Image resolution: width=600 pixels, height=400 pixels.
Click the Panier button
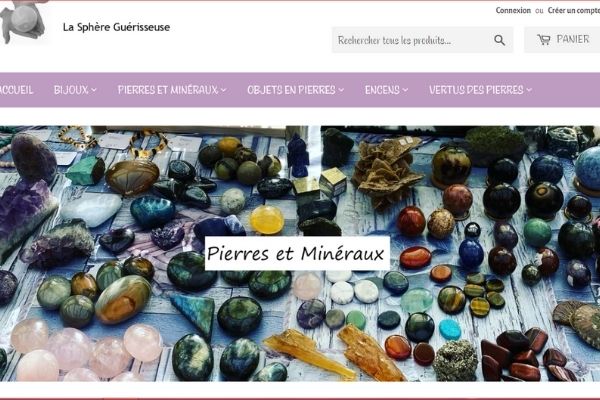(x=562, y=39)
